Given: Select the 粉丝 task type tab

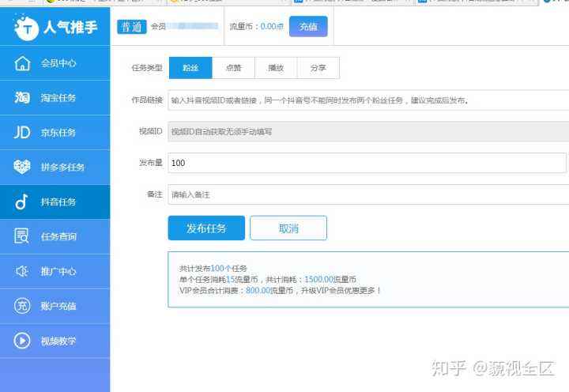Looking at the screenshot, I should (190, 68).
